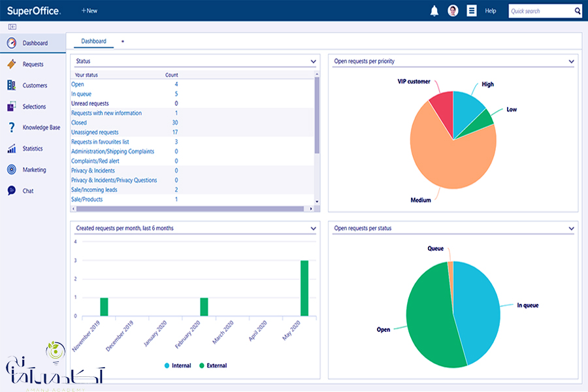
Task: Click the SuperOffice logo
Action: click(x=34, y=11)
